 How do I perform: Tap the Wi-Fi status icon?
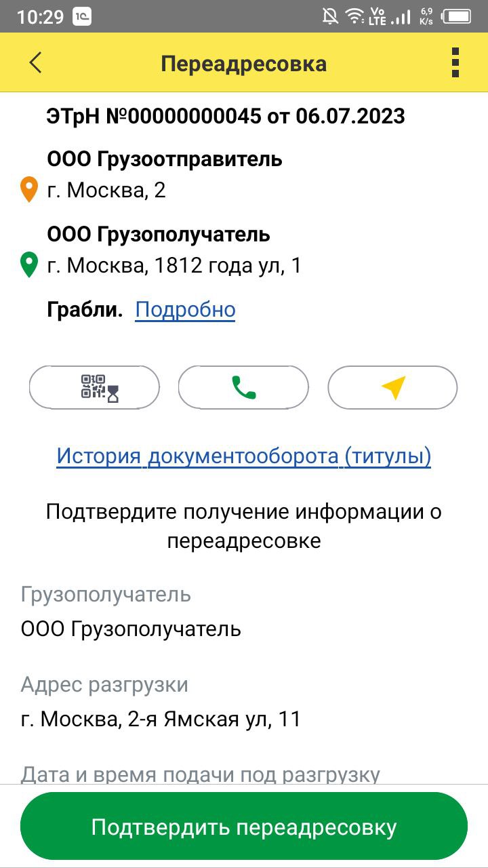pyautogui.click(x=353, y=16)
